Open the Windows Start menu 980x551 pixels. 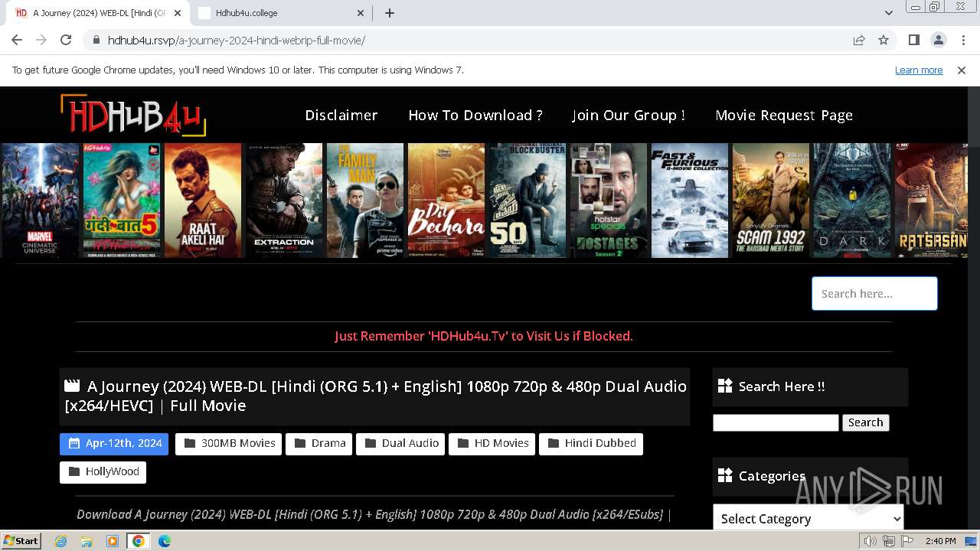[21, 541]
